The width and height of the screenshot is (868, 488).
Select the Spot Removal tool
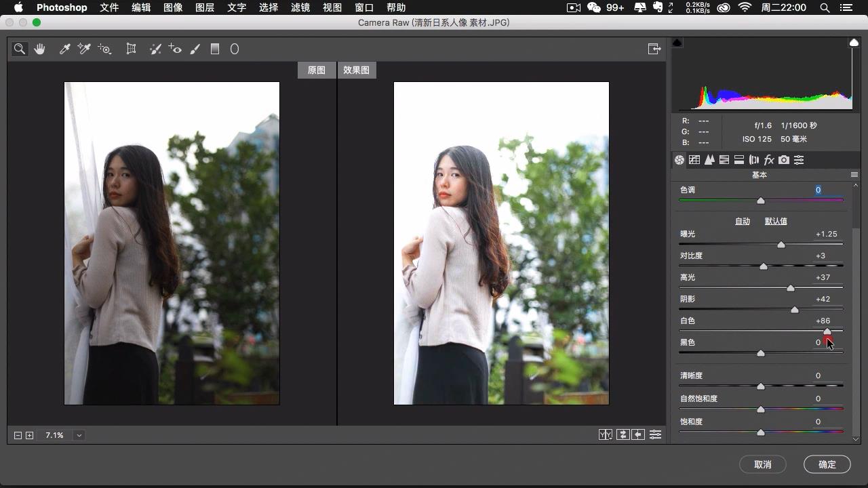[155, 49]
